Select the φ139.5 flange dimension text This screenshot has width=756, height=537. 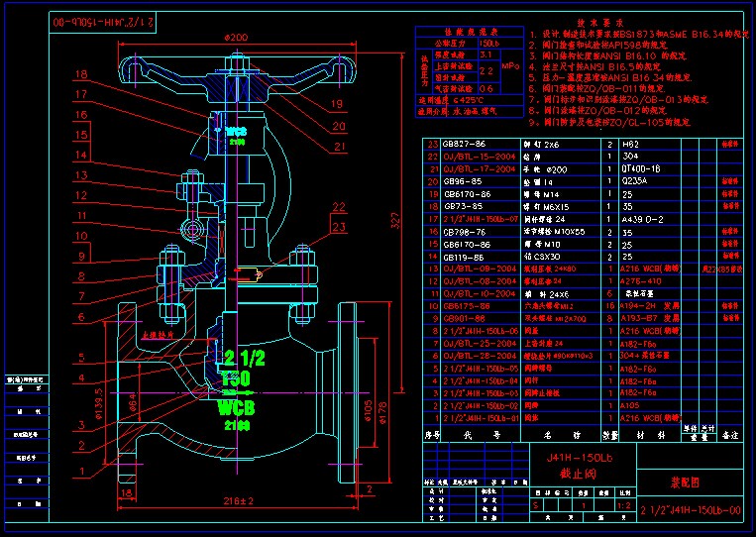coord(99,403)
